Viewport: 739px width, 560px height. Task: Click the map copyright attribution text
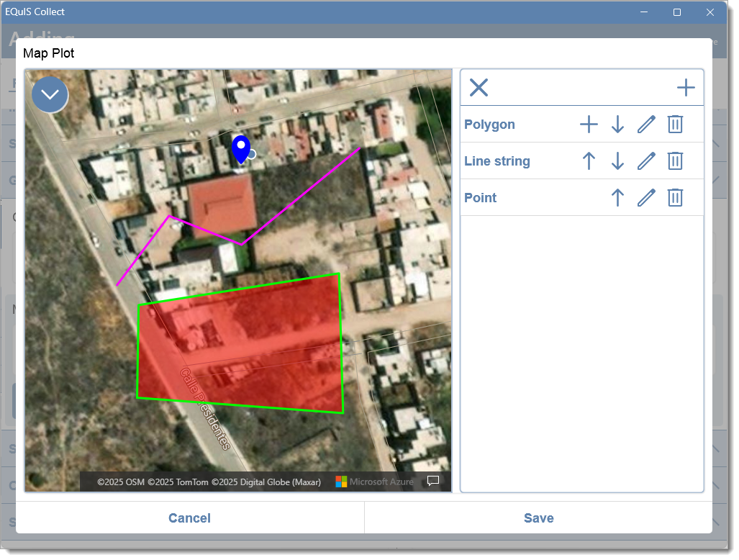(x=209, y=482)
